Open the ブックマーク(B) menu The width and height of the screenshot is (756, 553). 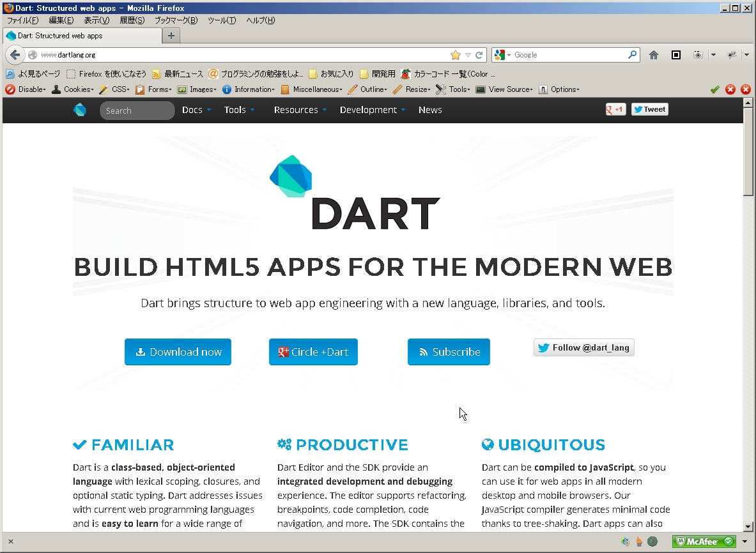(x=176, y=20)
